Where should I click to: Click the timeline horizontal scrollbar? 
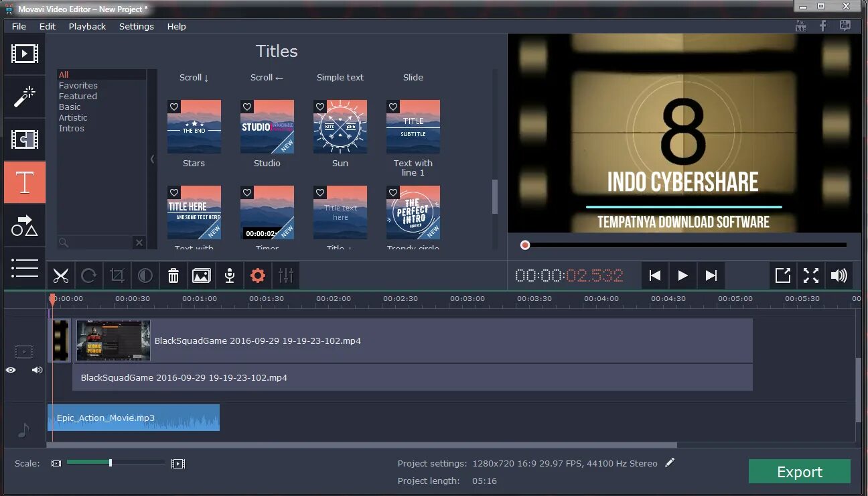[362, 445]
